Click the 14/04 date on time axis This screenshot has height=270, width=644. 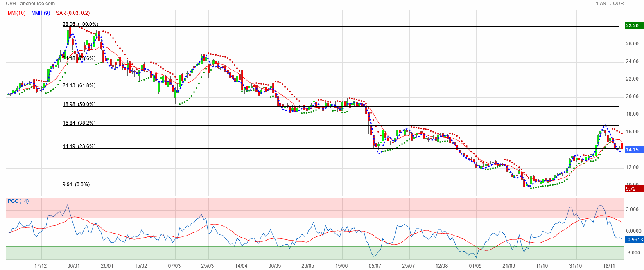click(x=241, y=265)
